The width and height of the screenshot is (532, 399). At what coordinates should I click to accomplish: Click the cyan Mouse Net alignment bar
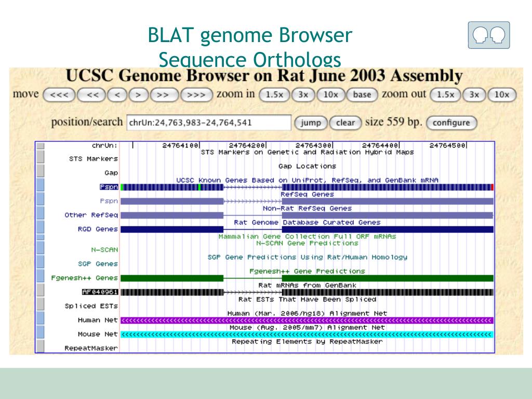click(x=307, y=335)
